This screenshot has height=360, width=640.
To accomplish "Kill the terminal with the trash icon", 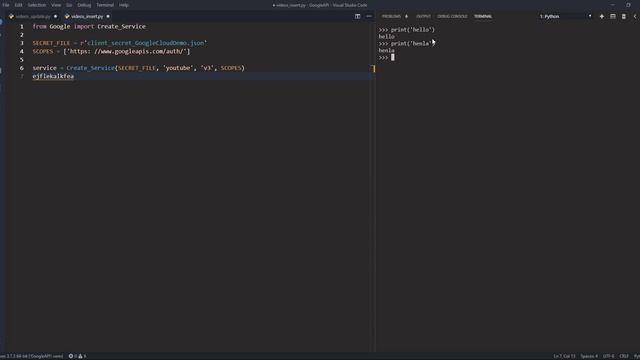I will pyautogui.click(x=624, y=16).
